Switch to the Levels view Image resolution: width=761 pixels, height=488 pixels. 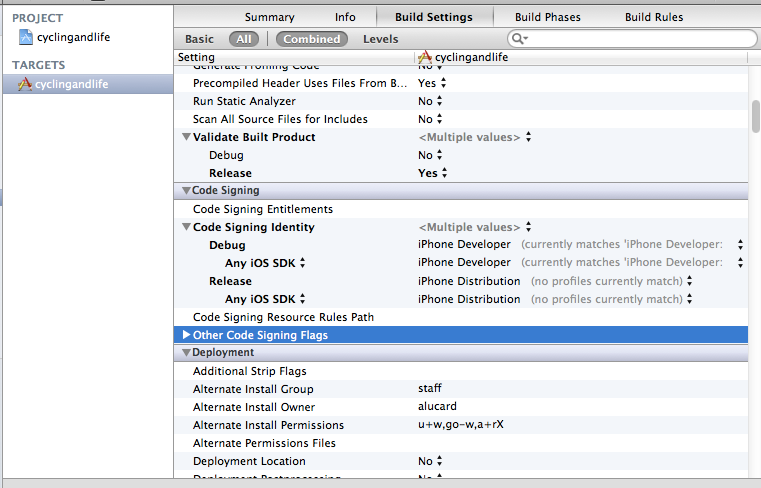point(380,39)
